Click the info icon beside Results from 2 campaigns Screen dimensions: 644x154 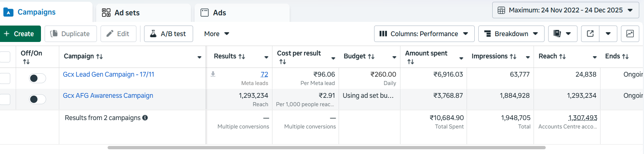point(145,118)
